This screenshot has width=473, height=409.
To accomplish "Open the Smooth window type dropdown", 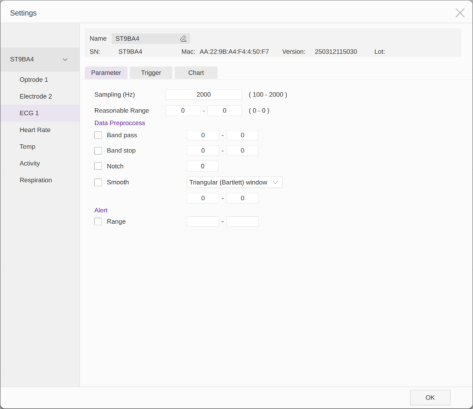I will 234,182.
